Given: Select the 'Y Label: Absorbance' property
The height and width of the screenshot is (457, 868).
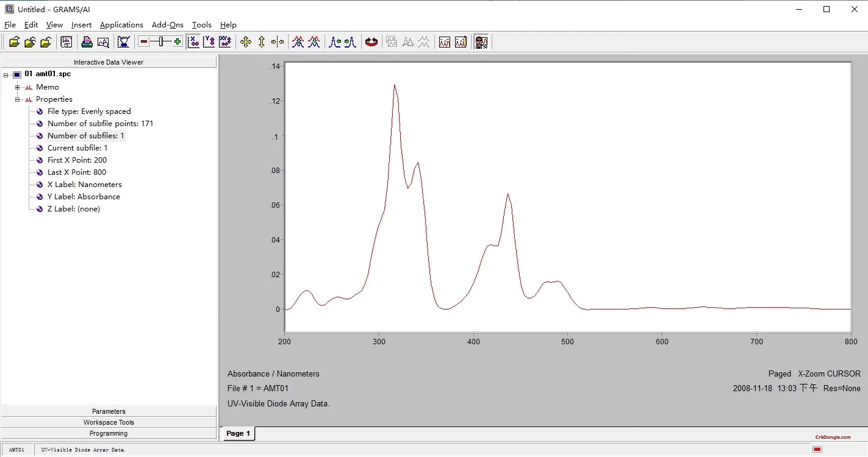Looking at the screenshot, I should coord(84,196).
